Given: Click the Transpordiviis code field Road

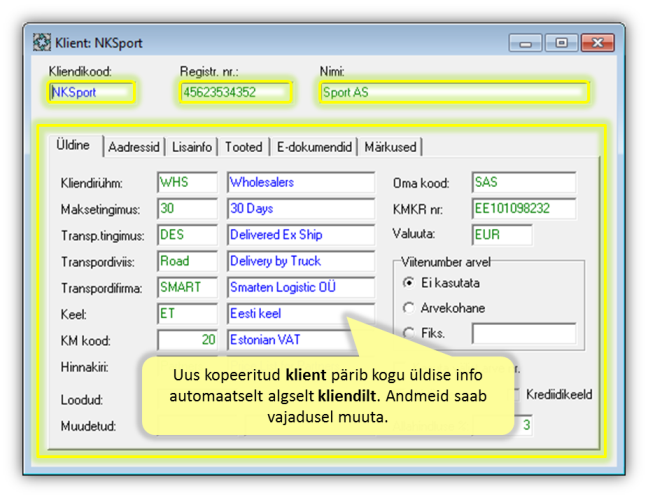Looking at the screenshot, I should click(x=187, y=261).
